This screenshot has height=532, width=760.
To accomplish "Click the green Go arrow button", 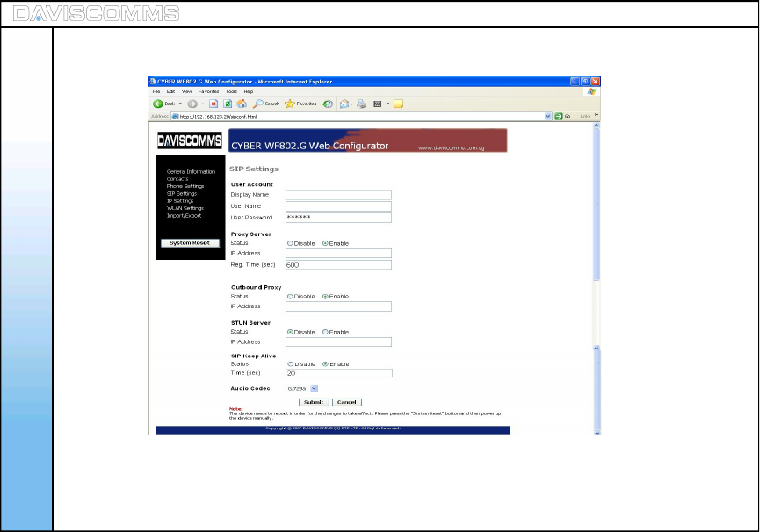I will [x=559, y=116].
